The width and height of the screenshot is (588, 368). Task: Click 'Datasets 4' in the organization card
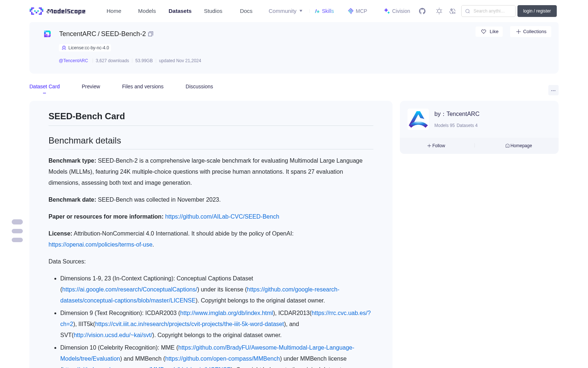(467, 125)
